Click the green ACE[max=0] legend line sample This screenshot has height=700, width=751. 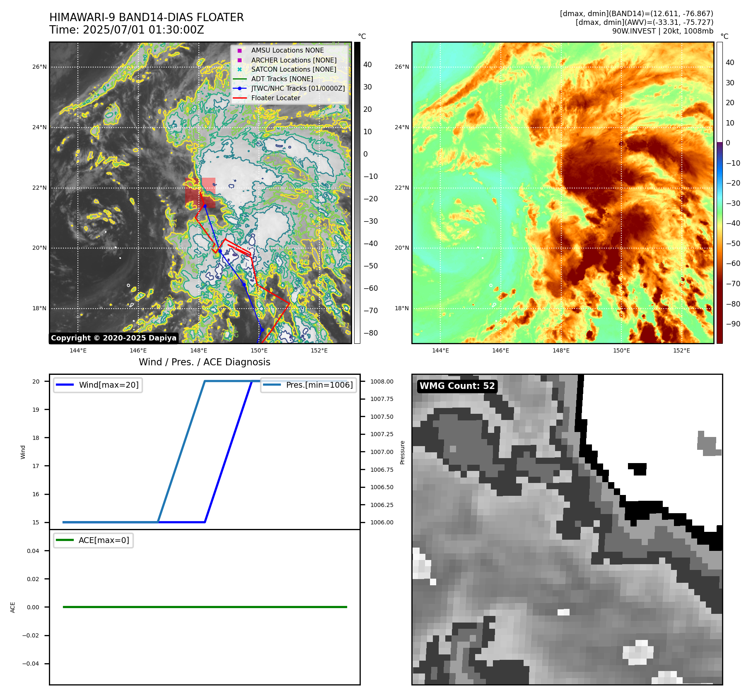click(65, 540)
